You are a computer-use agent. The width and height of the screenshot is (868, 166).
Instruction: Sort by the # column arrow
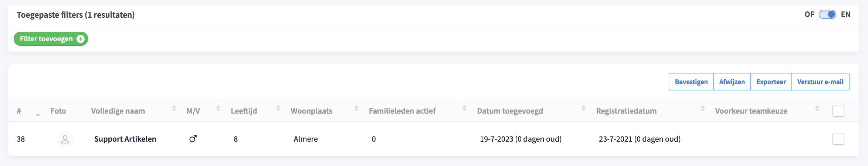(x=38, y=114)
